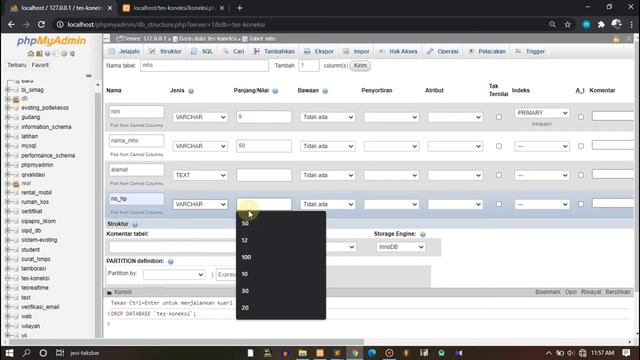Open Jenis dropdown for nim row
Screen dimensions: 640x360
200,117
